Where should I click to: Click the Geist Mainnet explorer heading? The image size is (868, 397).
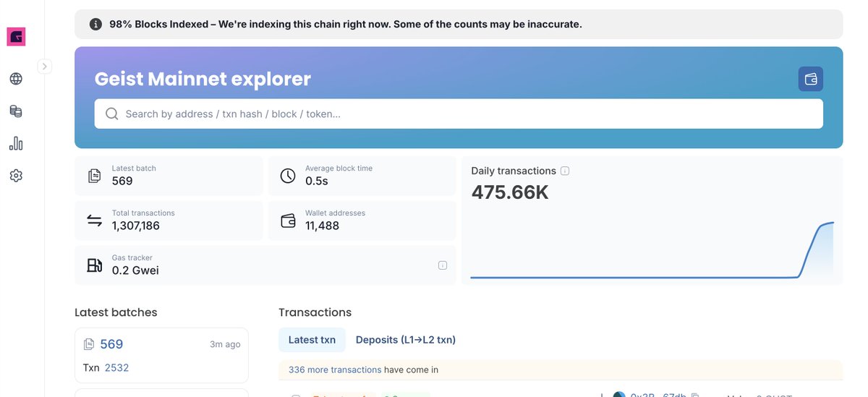tap(203, 79)
